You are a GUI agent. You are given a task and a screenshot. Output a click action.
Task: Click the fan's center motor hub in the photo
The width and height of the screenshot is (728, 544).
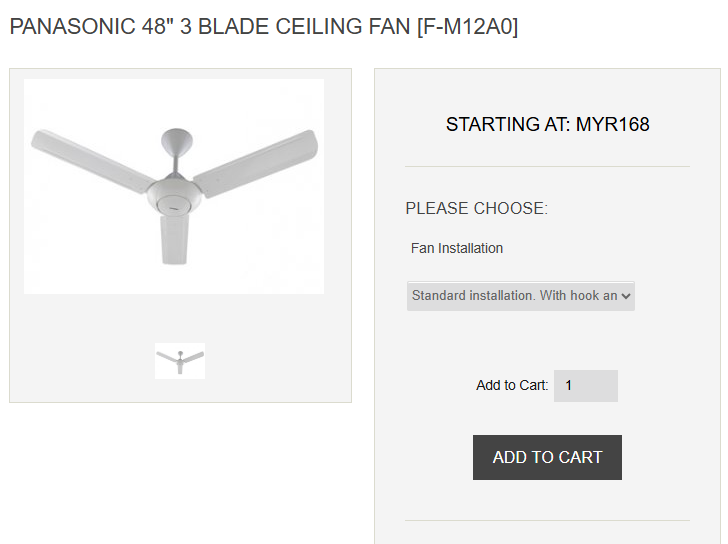[x=175, y=196]
